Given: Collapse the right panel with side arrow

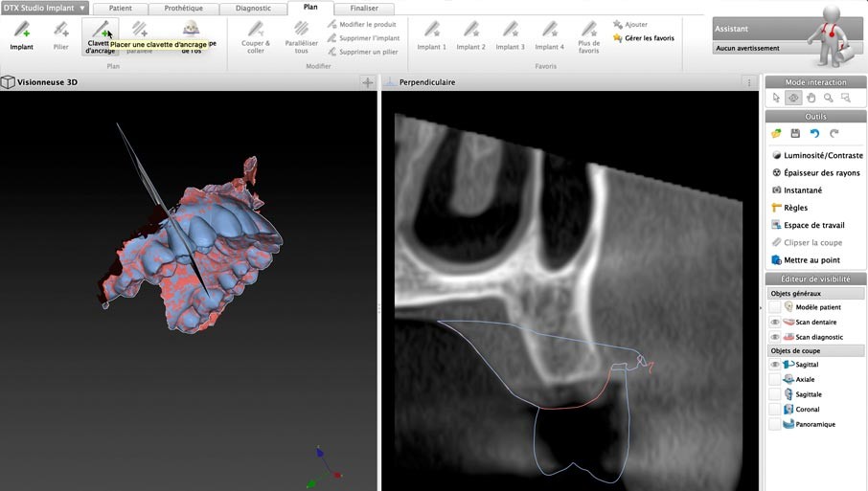Looking at the screenshot, I should 761,307.
